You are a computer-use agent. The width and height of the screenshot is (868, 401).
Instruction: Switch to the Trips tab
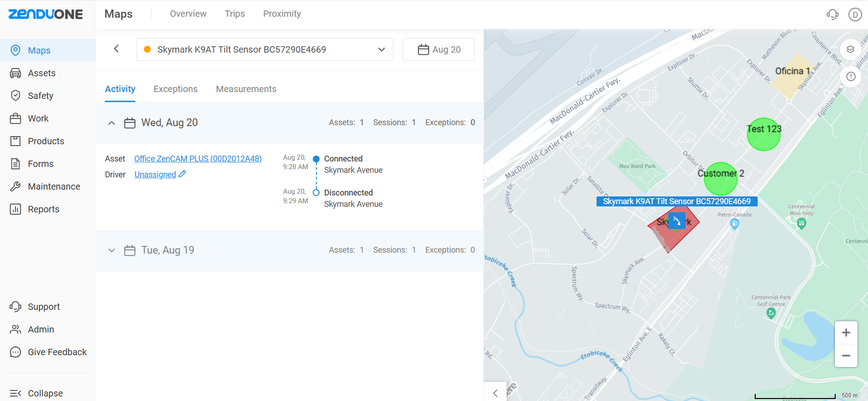click(235, 14)
